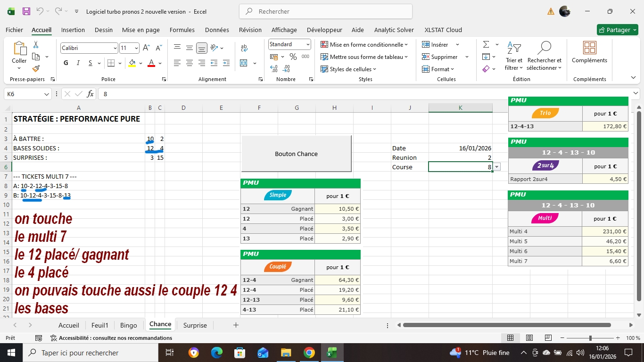Image resolution: width=644 pixels, height=362 pixels.
Task: Apply the yellow fill color
Action: click(132, 63)
